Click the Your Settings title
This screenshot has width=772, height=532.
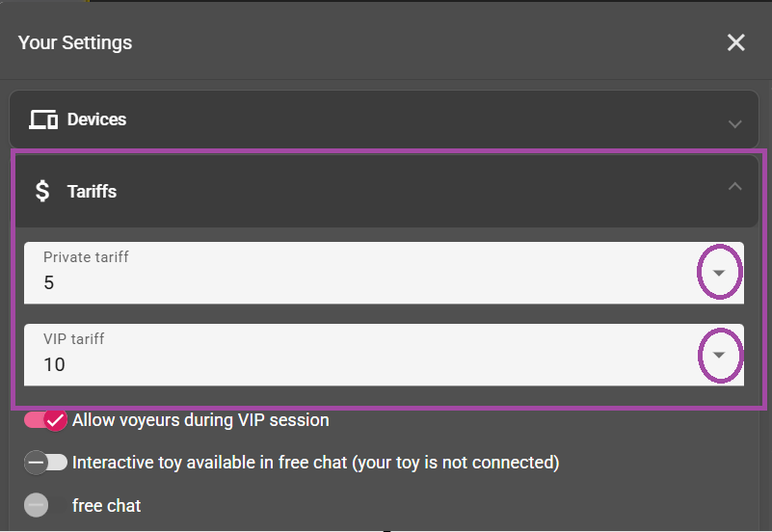75,42
